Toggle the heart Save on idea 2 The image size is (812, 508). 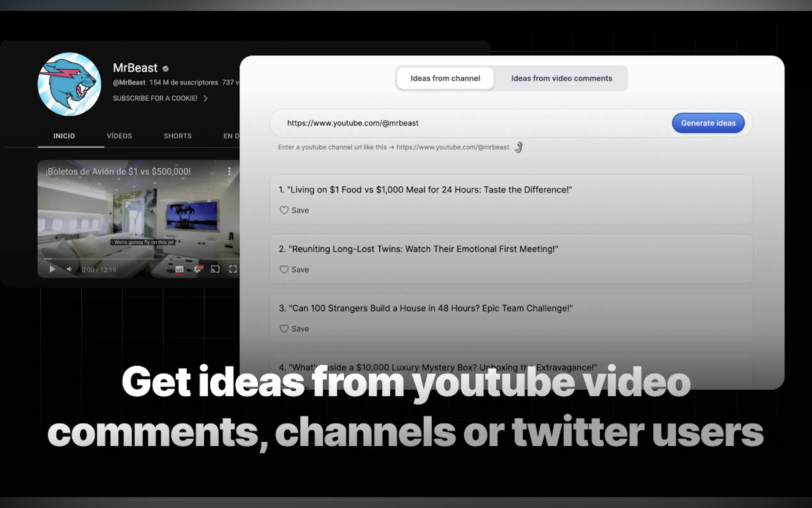coord(284,269)
